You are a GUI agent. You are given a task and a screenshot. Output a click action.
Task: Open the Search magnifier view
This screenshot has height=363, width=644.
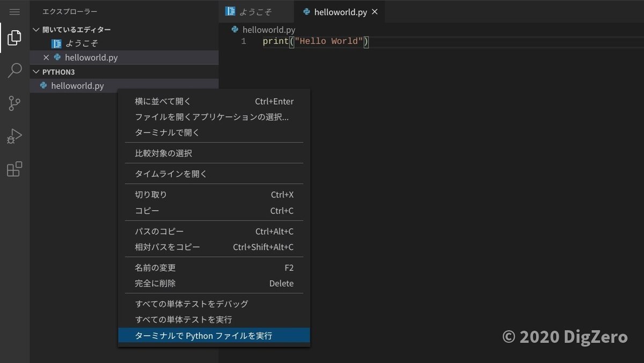click(14, 70)
